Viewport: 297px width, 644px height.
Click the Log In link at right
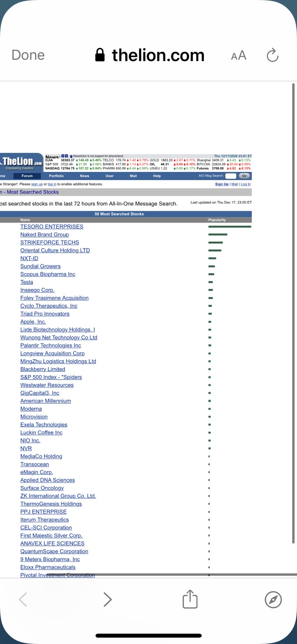[x=246, y=184]
